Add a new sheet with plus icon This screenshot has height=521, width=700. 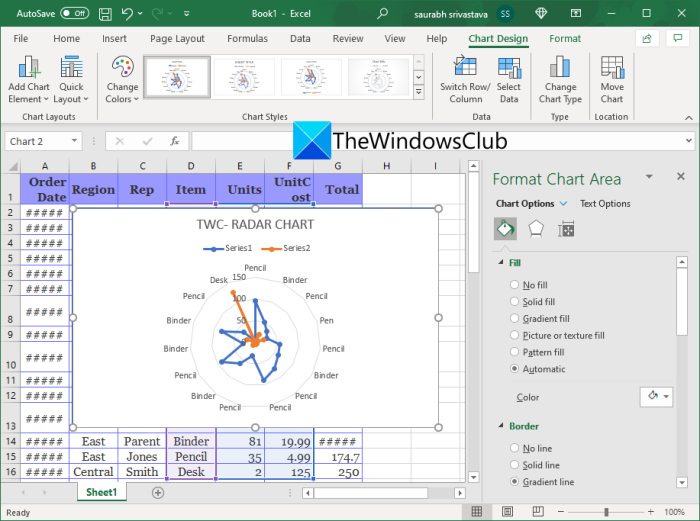coord(158,492)
